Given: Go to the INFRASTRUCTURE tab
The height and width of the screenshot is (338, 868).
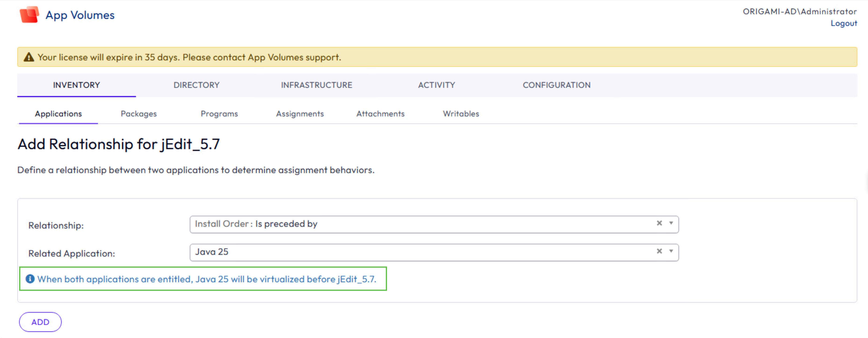Looking at the screenshot, I should (x=316, y=85).
